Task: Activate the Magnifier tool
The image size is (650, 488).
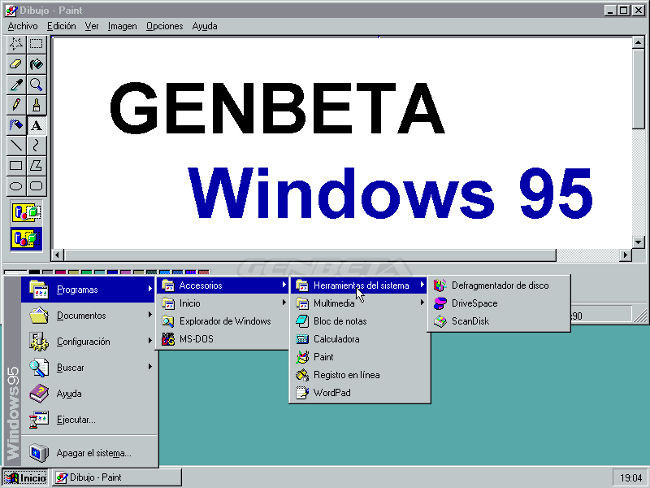Action: pos(36,85)
